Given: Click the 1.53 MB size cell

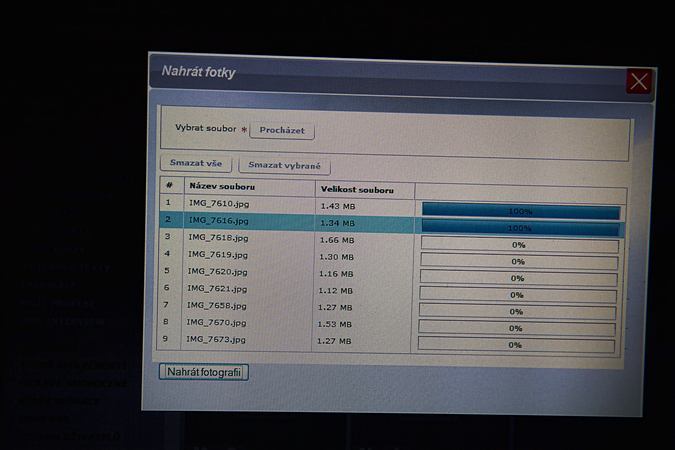Looking at the screenshot, I should [x=334, y=324].
